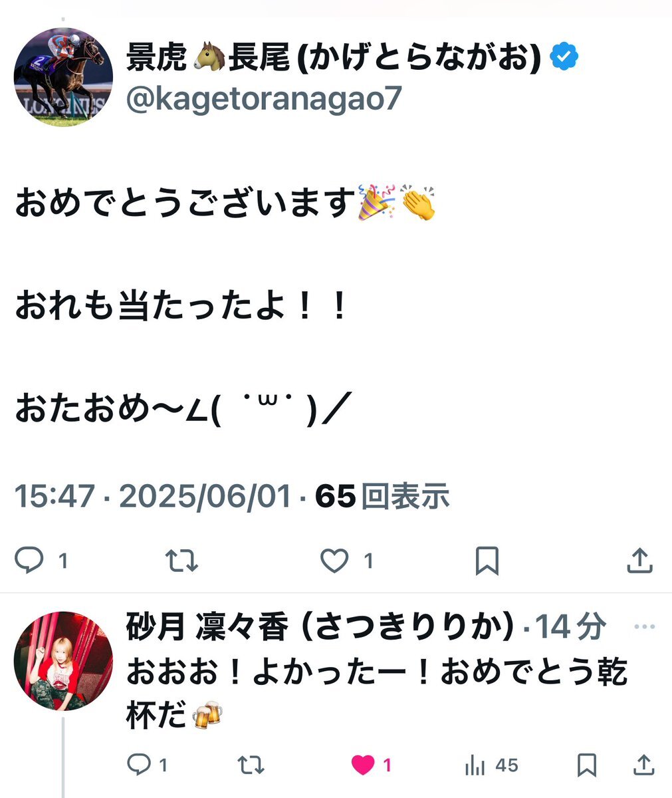Bookmark the main tweet
The height and width of the screenshot is (798, 672).
point(487,561)
